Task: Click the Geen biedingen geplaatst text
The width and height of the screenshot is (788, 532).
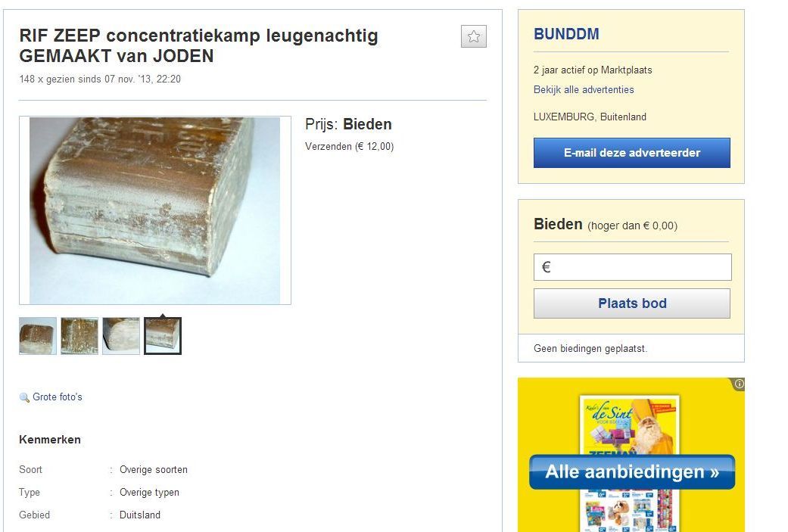Action: pyautogui.click(x=590, y=348)
